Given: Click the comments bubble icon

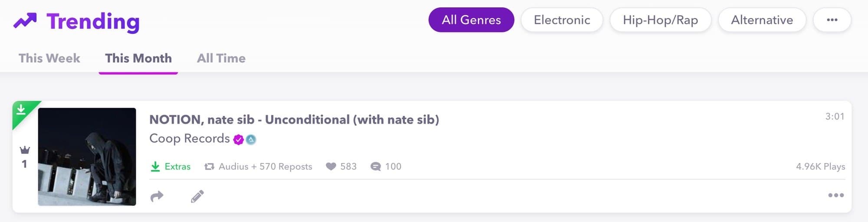Looking at the screenshot, I should [x=375, y=166].
